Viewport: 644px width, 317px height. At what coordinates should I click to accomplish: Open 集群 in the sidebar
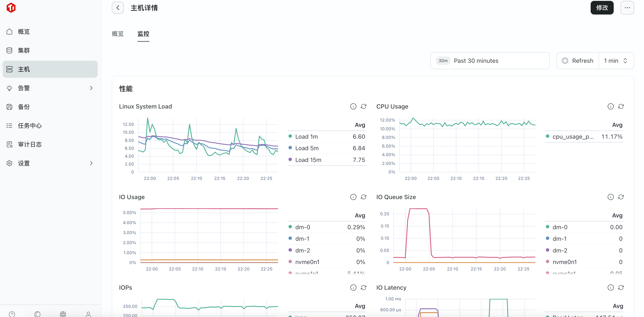tap(24, 50)
